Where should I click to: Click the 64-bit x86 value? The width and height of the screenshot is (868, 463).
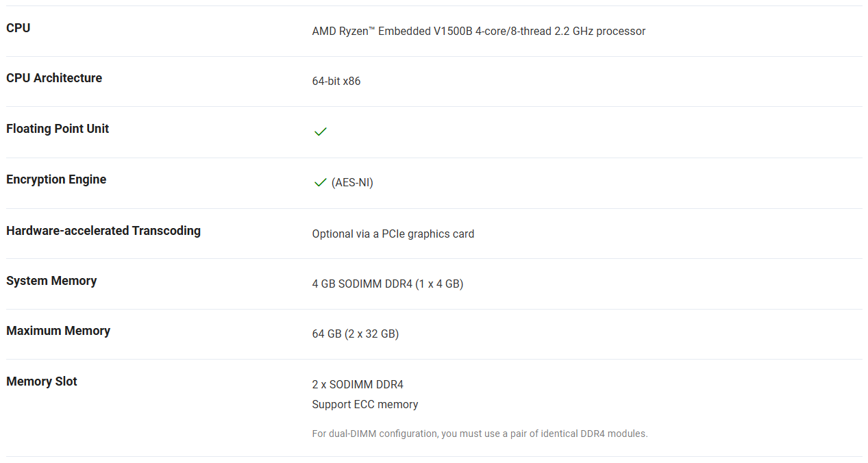336,82
